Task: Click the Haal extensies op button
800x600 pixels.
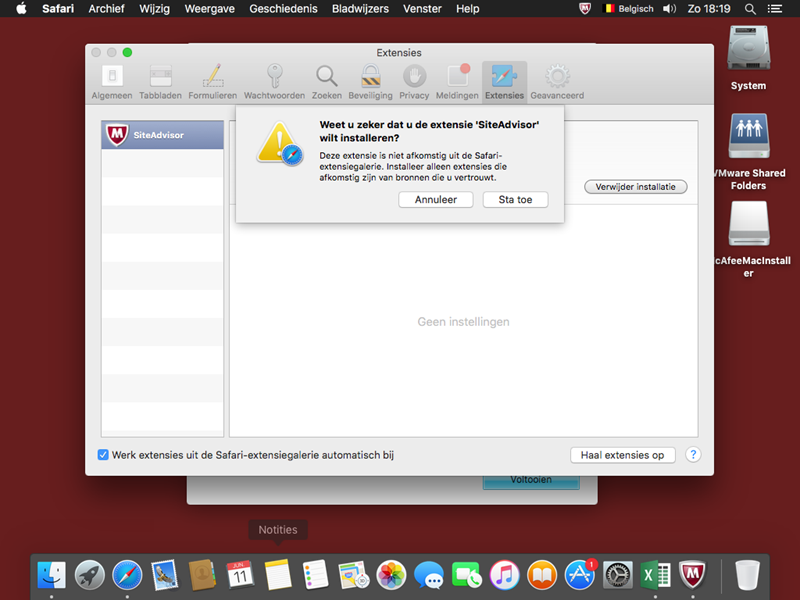Action: pos(622,455)
